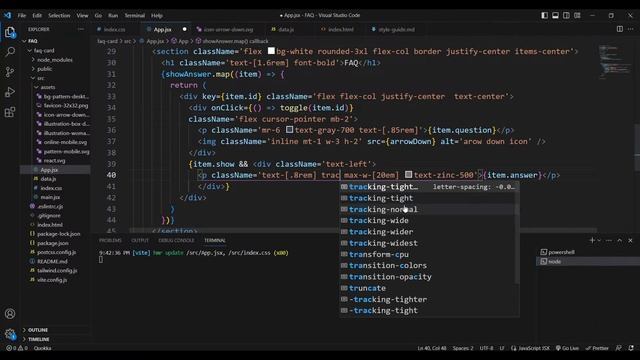Split the editor to the right
This screenshot has width=640, height=360.
tap(620, 29)
